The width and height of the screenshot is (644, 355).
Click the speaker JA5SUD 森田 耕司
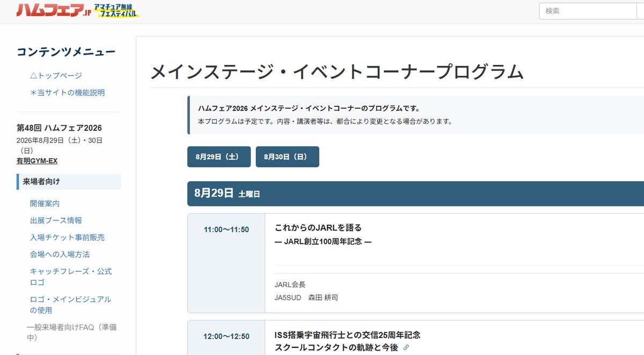click(x=306, y=298)
